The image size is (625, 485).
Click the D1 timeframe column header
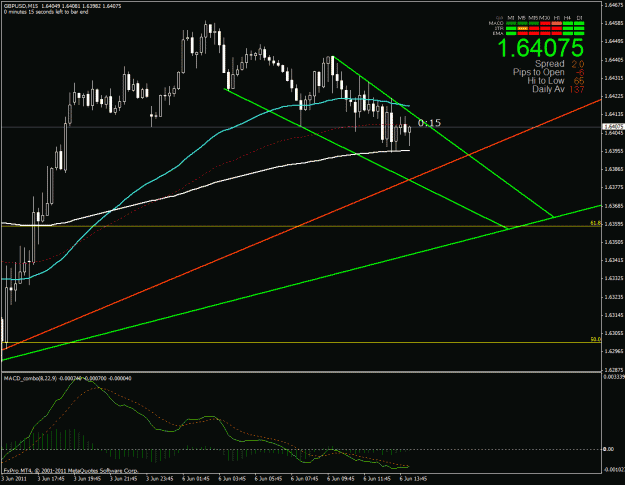point(579,18)
